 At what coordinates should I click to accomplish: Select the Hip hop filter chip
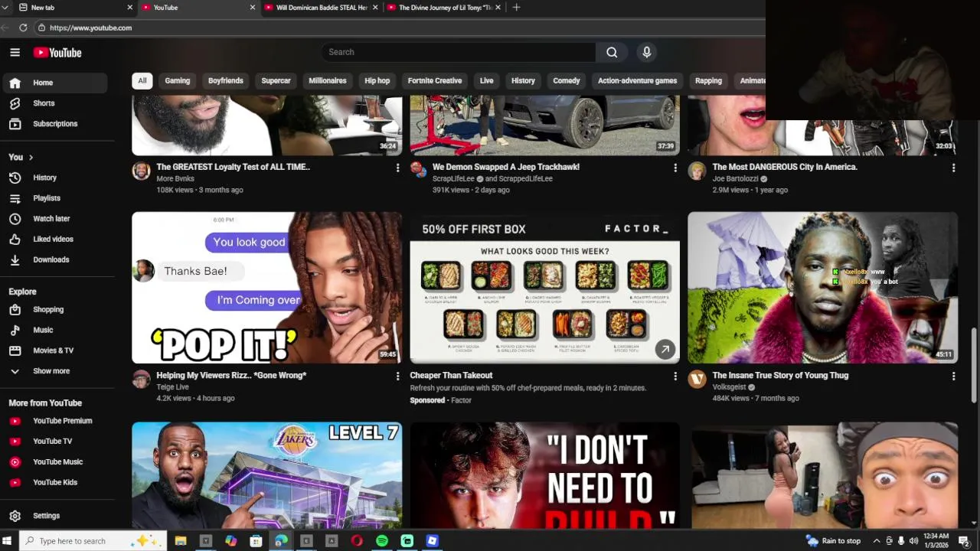point(377,80)
